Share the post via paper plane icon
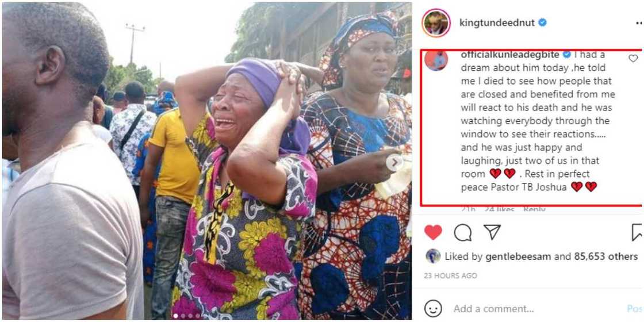The image size is (644, 322). point(492,232)
